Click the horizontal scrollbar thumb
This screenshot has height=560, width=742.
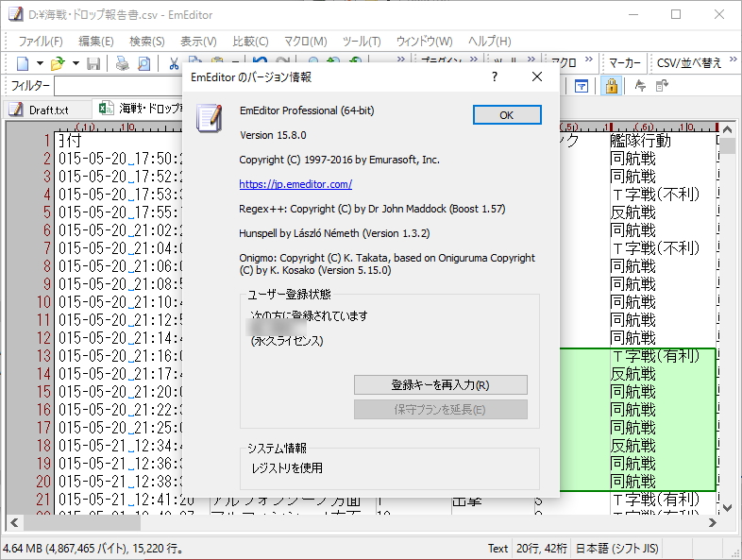click(x=82, y=523)
